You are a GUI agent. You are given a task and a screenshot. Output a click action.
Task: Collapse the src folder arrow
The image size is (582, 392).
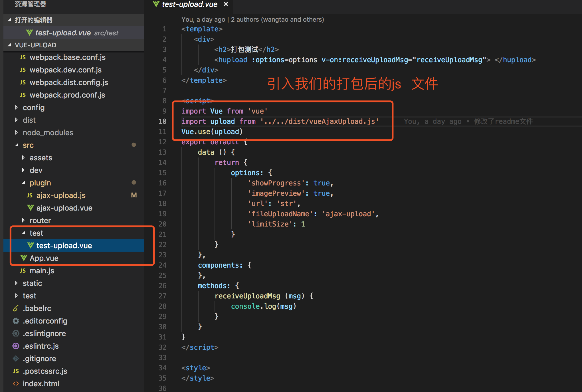point(17,145)
